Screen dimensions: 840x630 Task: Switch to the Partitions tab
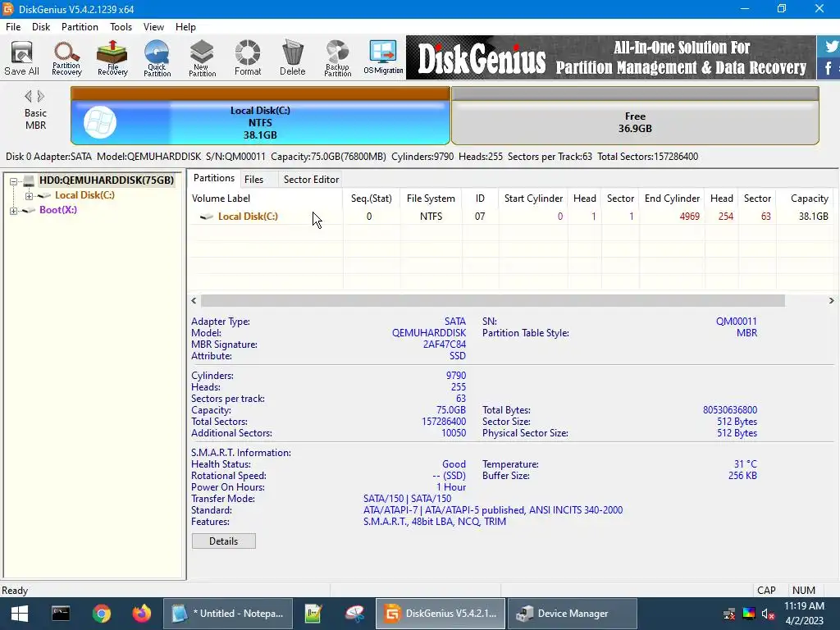[x=214, y=178]
